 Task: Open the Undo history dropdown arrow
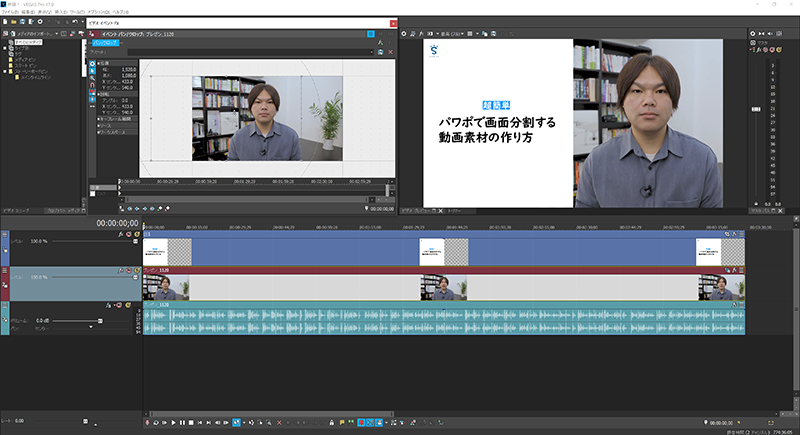point(83,22)
